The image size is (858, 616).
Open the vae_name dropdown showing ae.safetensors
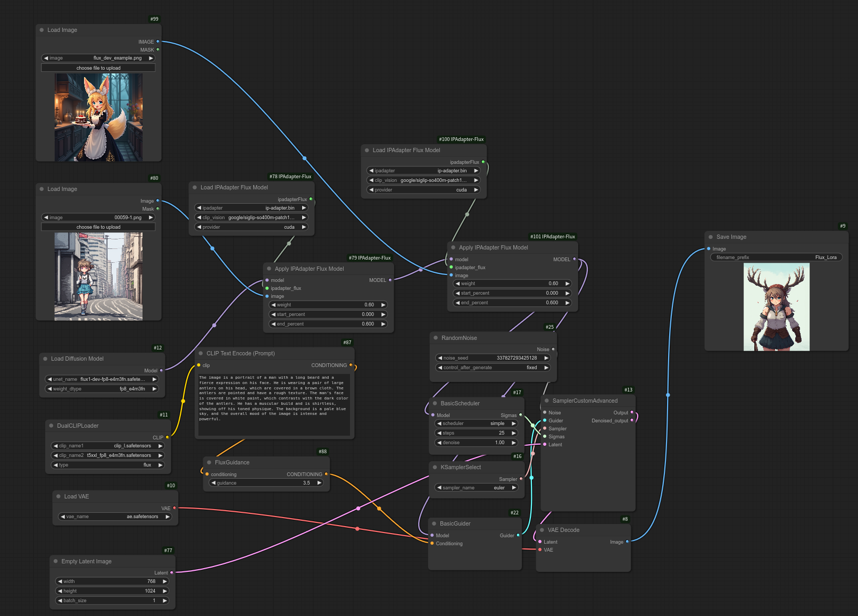pos(115,517)
